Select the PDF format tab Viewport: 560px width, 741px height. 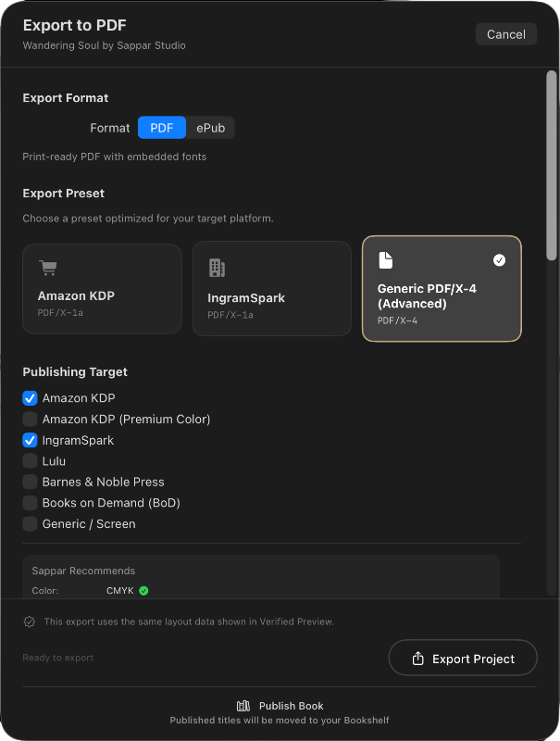pyautogui.click(x=162, y=128)
